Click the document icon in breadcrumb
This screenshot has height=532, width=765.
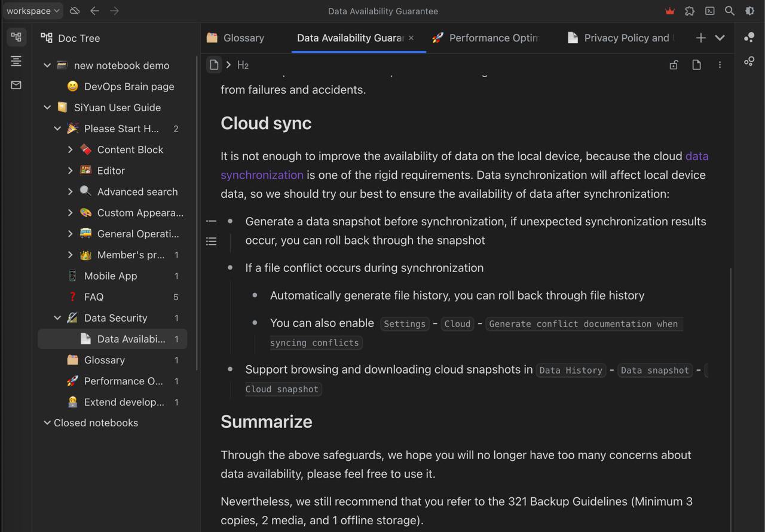(214, 65)
